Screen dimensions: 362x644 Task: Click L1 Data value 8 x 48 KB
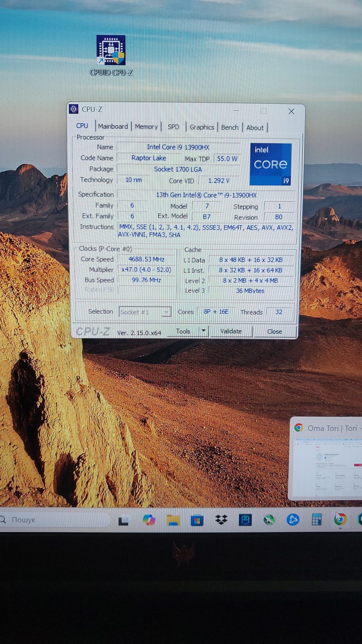tap(251, 260)
